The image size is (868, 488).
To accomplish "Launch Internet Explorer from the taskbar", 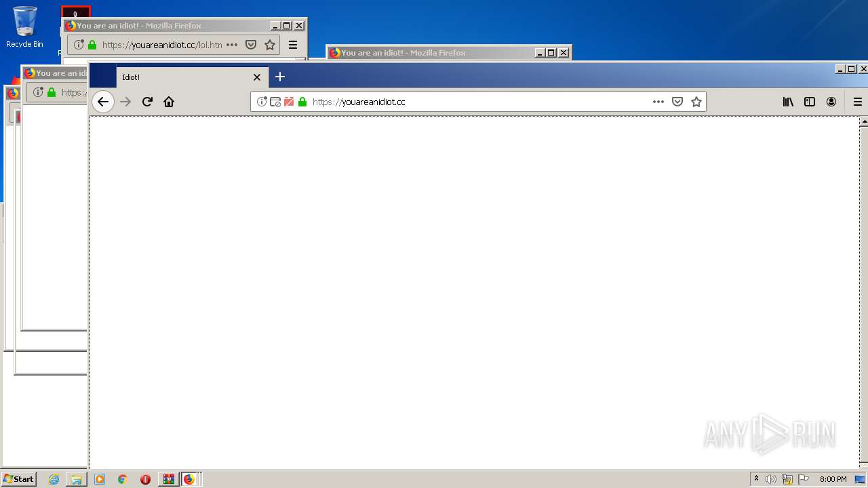I will (54, 479).
